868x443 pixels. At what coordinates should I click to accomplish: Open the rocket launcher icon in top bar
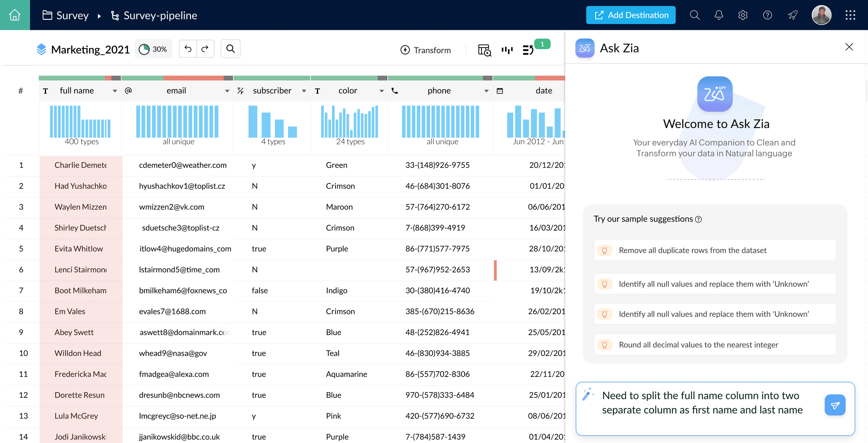[x=793, y=15]
